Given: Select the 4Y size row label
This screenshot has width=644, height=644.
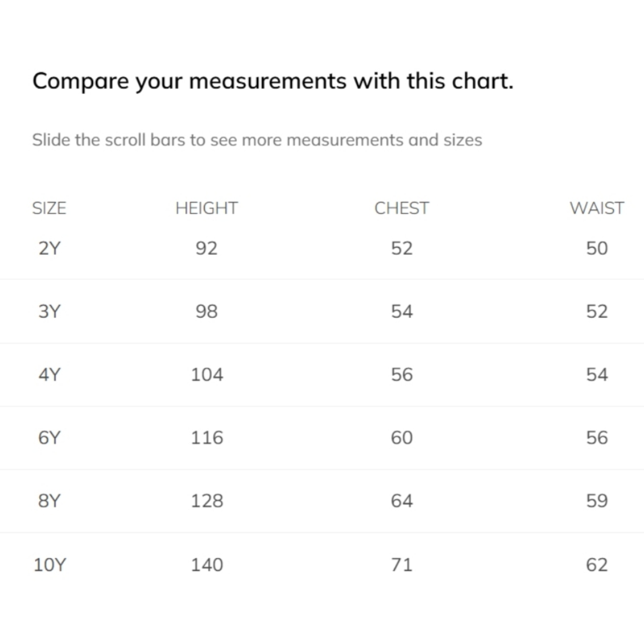Looking at the screenshot, I should [x=49, y=375].
